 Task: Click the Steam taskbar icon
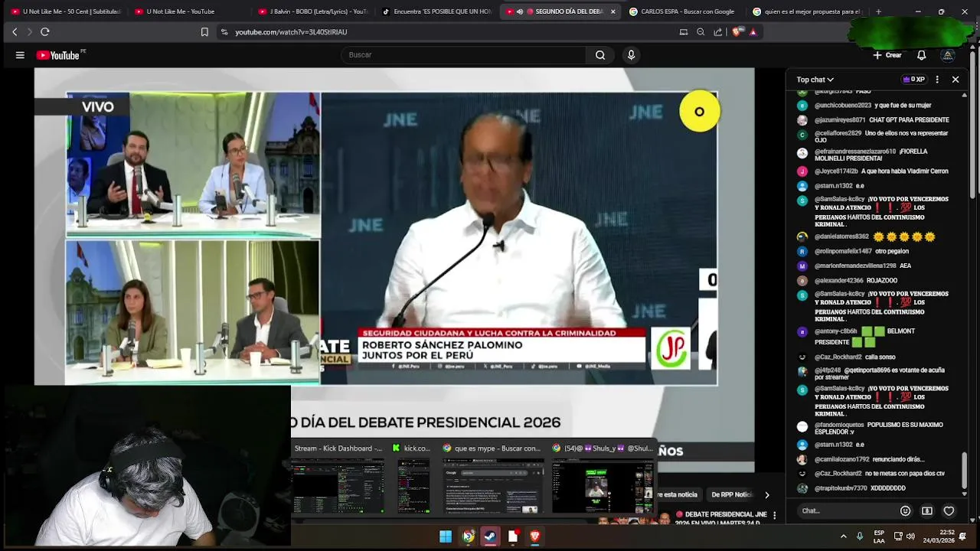pos(490,536)
